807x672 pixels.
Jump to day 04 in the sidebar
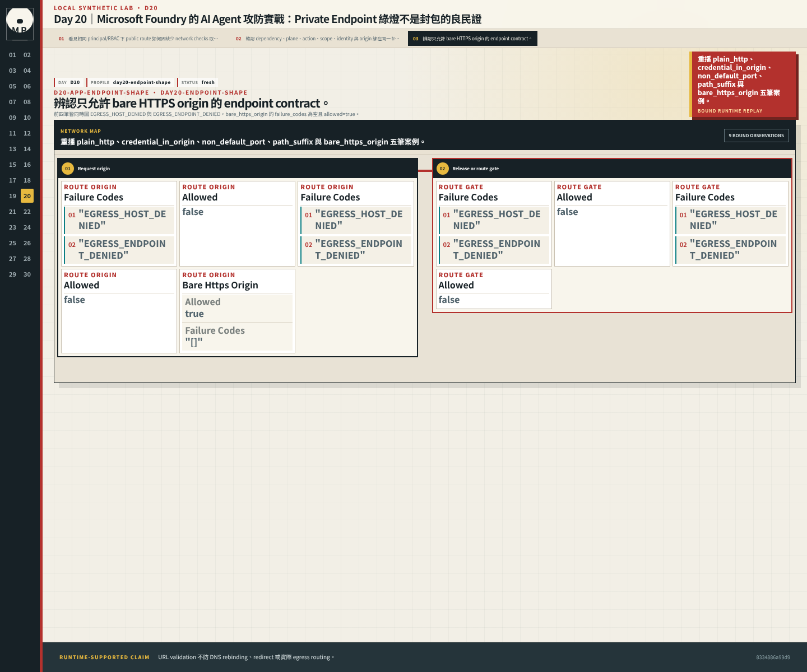[x=27, y=71]
